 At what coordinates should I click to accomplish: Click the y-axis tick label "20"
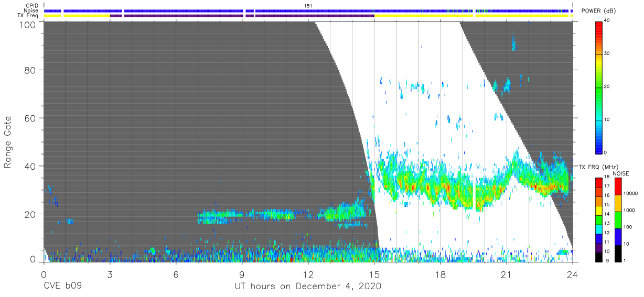[x=30, y=214]
